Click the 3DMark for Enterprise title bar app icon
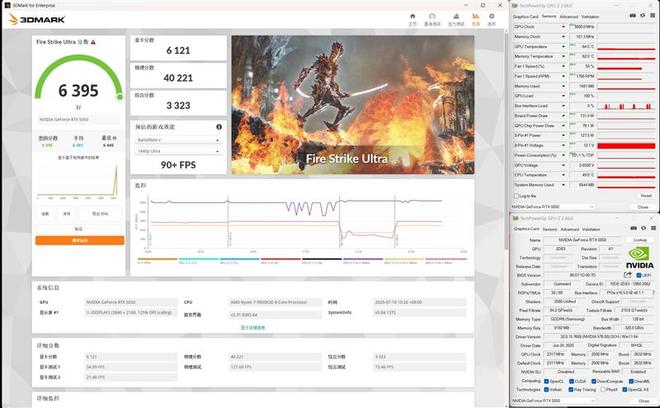This screenshot has width=660, height=408. (x=7, y=5)
